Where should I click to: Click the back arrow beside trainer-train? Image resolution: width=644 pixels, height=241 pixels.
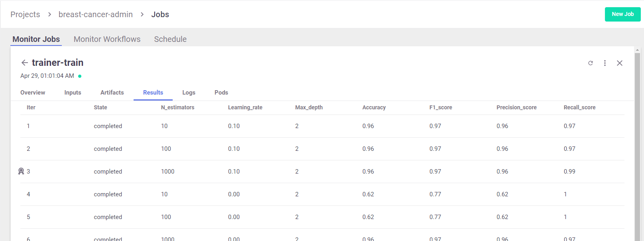[24, 63]
